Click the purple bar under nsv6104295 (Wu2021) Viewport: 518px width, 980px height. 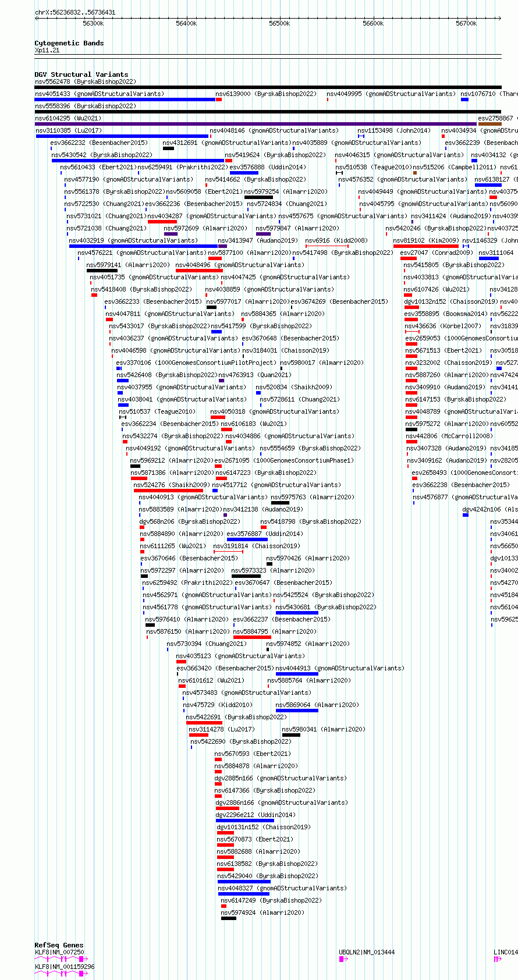256,124
